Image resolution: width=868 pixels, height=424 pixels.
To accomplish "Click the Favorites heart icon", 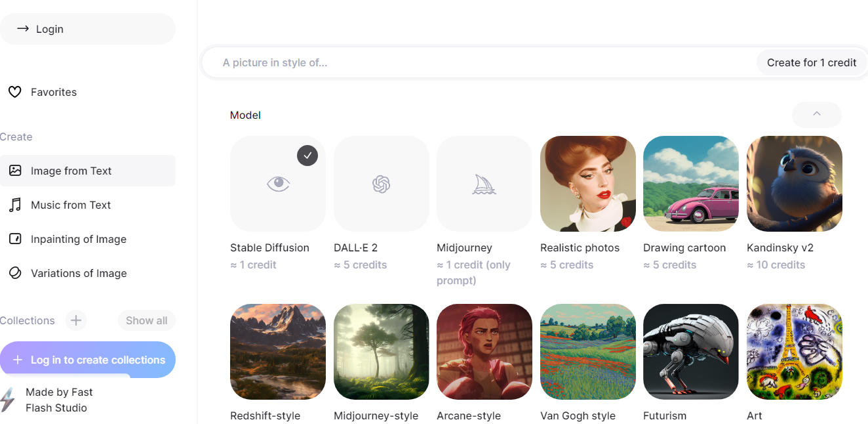I will click(14, 92).
